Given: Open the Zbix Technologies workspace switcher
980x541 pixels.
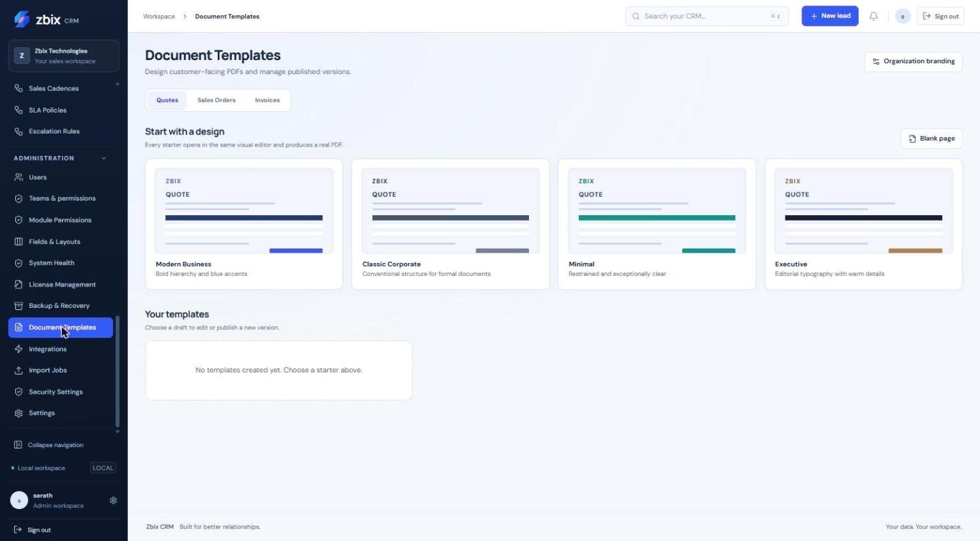Looking at the screenshot, I should tap(64, 56).
